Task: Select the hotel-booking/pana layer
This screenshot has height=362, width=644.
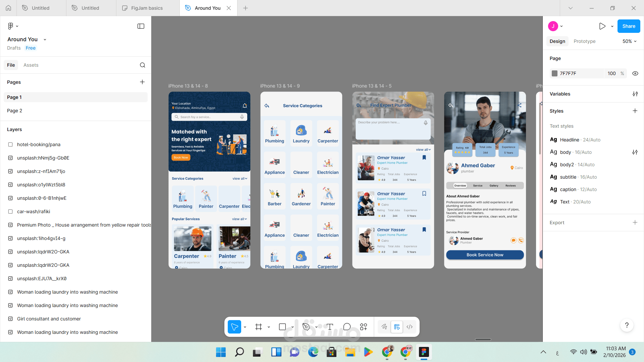Action: [x=39, y=144]
